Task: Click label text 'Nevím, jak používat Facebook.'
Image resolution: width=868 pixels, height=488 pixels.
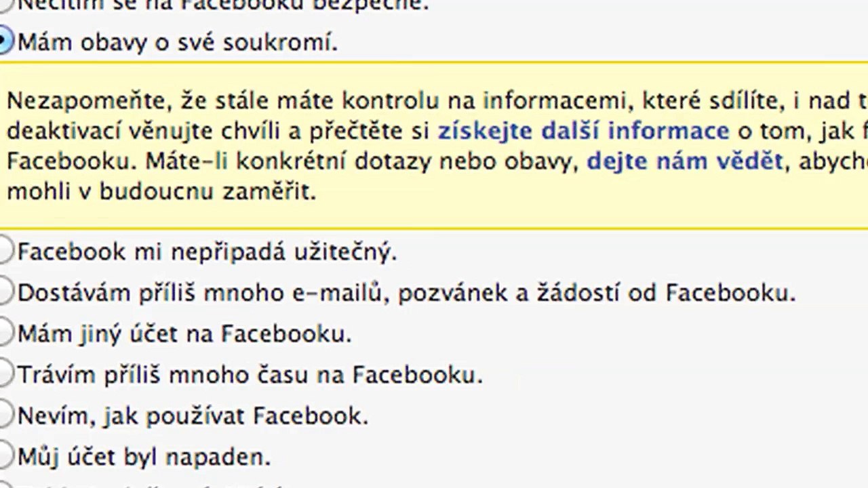Action: point(193,415)
